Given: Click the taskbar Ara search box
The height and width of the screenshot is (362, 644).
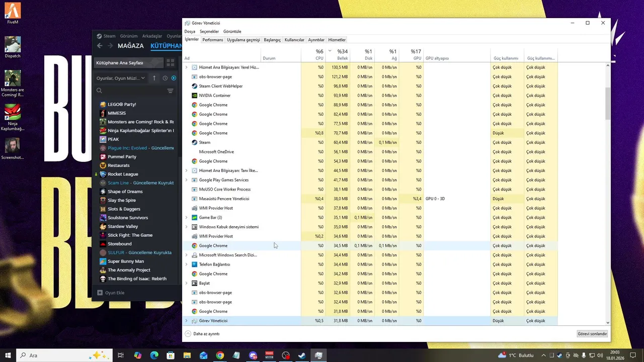Looking at the screenshot, I should (x=63, y=355).
